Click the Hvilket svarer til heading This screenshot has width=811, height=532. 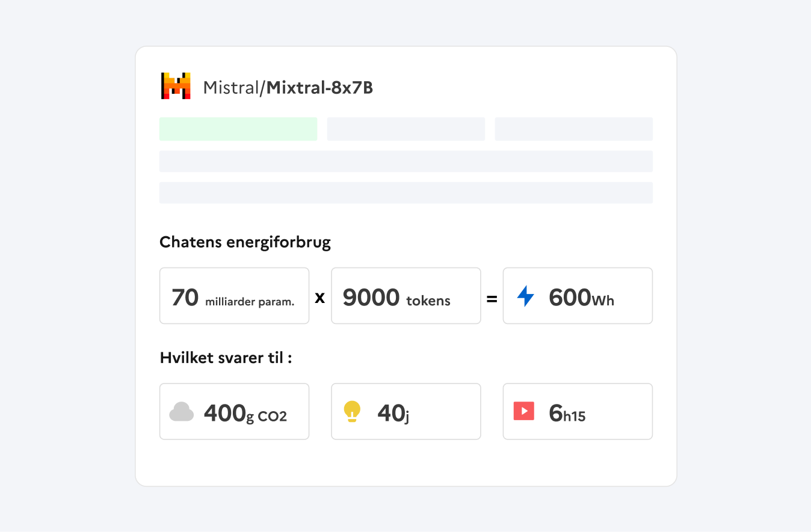pyautogui.click(x=226, y=358)
